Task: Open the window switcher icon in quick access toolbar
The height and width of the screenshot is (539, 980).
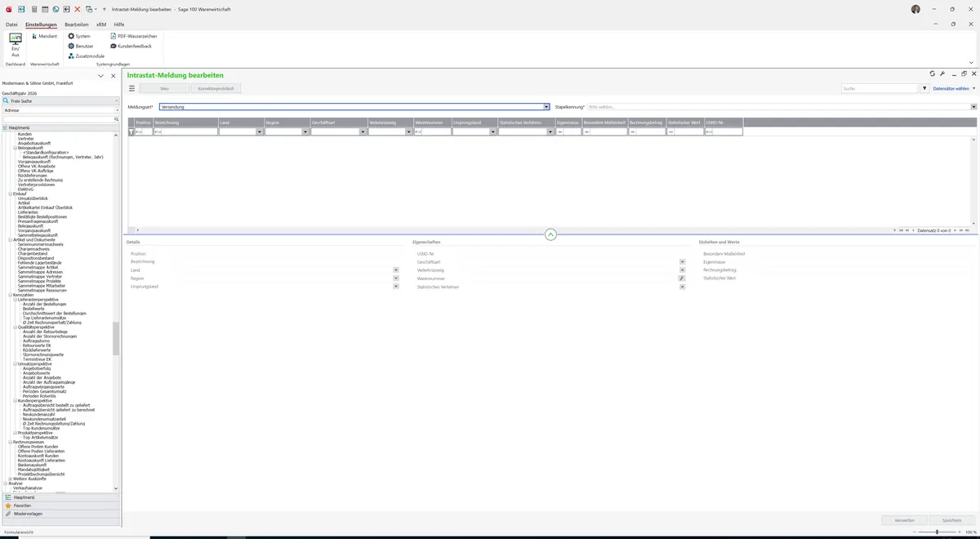Action: (89, 9)
